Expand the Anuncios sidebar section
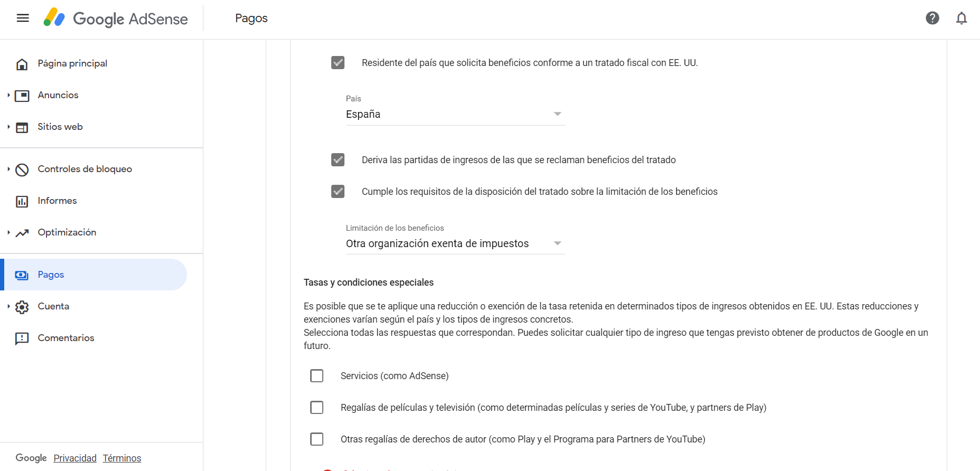Screen dimensions: 980x471 pyautogui.click(x=9, y=95)
